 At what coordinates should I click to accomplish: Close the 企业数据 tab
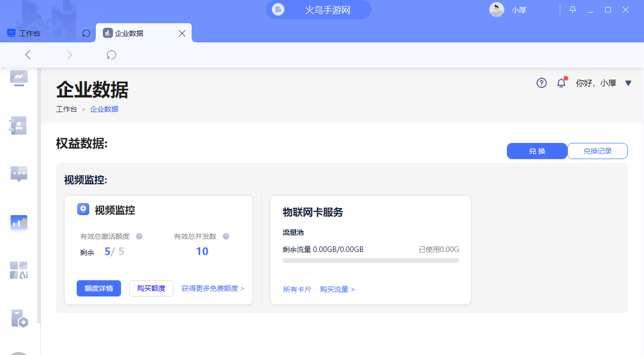pos(182,33)
